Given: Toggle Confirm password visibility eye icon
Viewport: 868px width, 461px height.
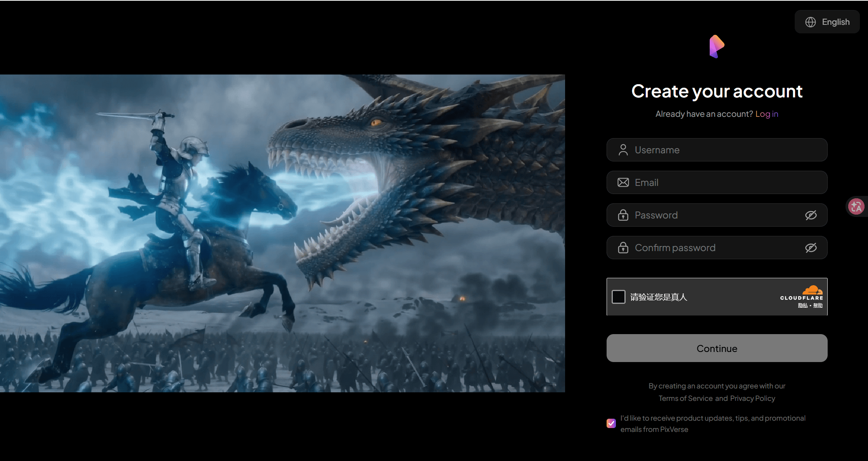Looking at the screenshot, I should [811, 248].
